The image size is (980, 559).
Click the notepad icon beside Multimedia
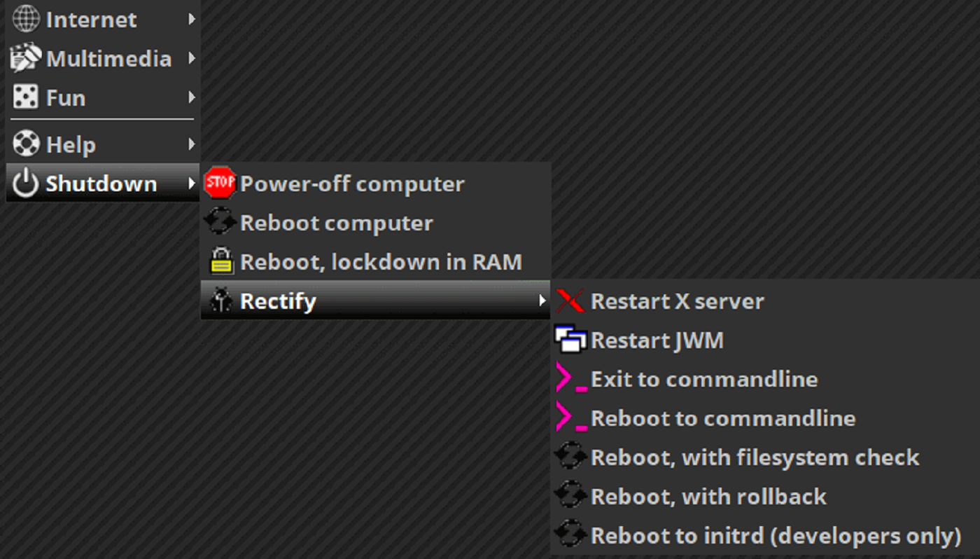point(25,58)
